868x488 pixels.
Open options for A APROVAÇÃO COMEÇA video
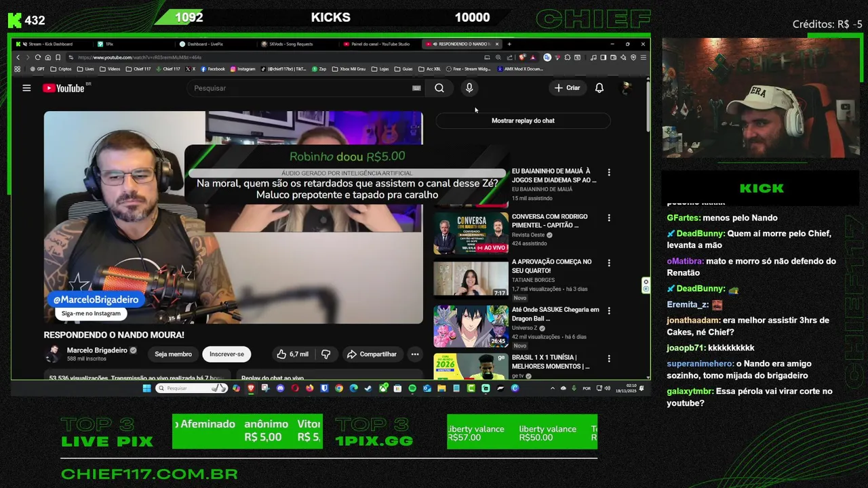point(609,263)
